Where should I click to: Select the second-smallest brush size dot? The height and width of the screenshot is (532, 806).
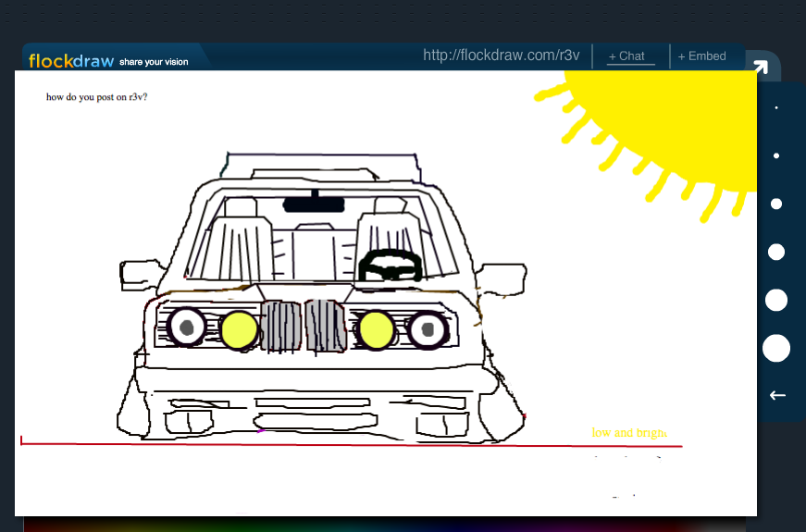(776, 155)
